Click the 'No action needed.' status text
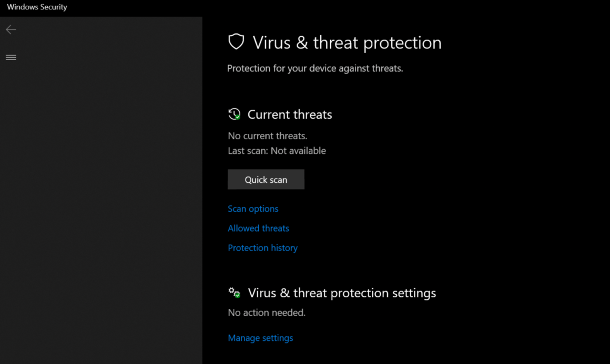Viewport: 610px width, 364px height. (x=267, y=313)
